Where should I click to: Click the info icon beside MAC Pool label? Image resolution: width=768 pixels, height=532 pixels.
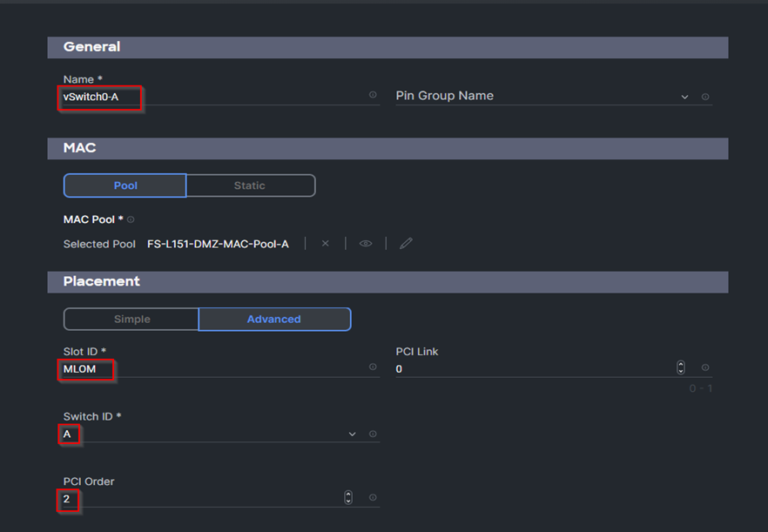129,219
